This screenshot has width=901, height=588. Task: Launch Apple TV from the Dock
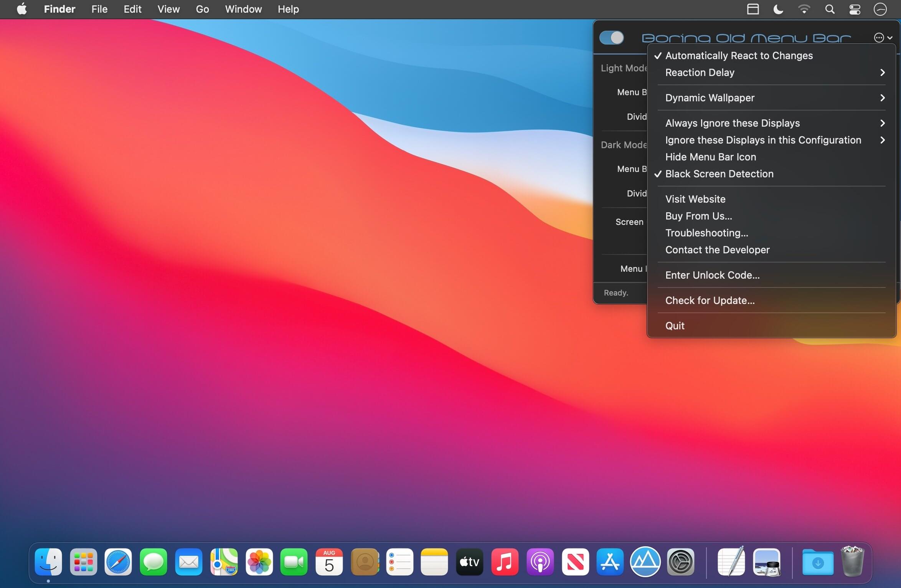pyautogui.click(x=470, y=562)
